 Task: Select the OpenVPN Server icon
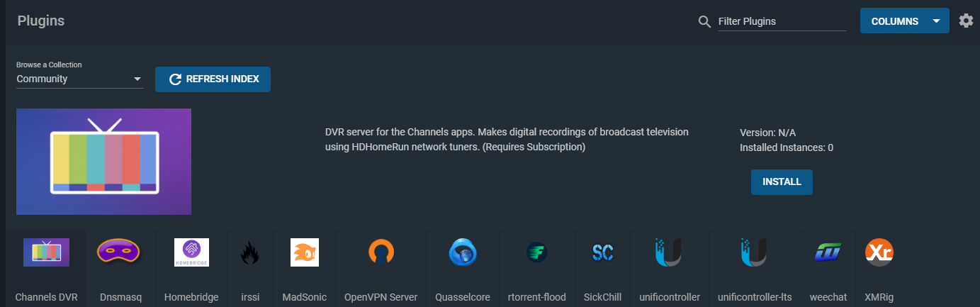381,252
